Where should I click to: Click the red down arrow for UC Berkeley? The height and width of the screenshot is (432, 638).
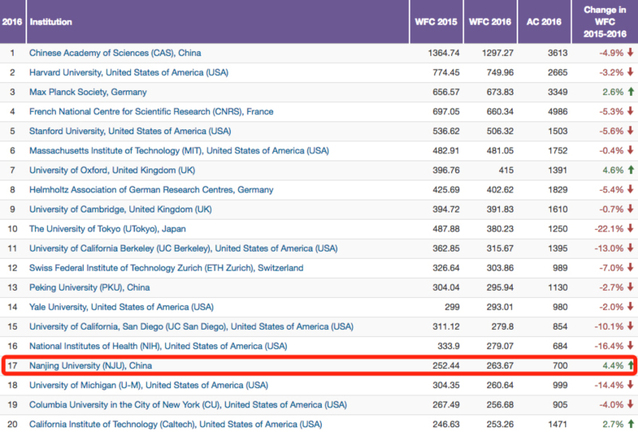point(631,248)
